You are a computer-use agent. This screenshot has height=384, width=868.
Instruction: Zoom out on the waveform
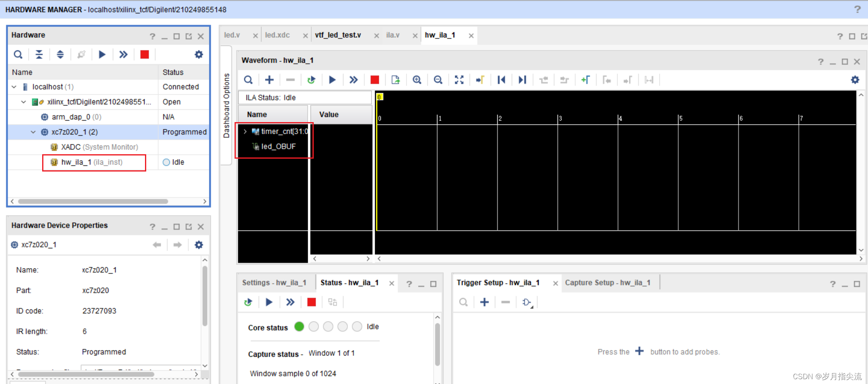click(438, 80)
